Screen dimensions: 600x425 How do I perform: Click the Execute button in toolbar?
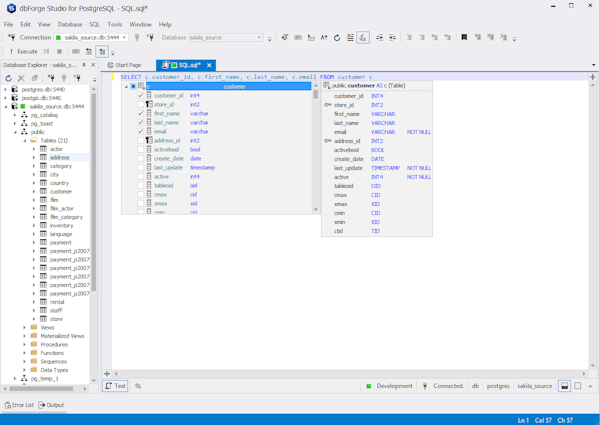point(22,51)
